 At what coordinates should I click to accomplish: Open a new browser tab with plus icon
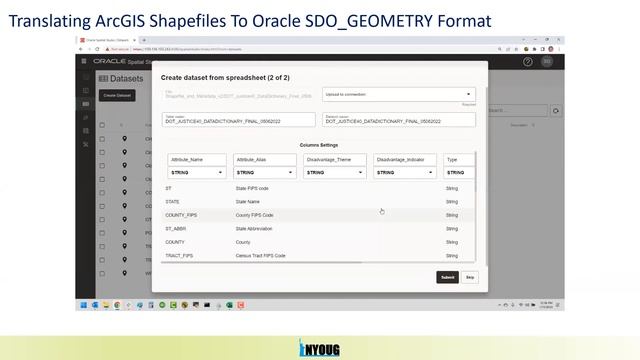pos(144,40)
